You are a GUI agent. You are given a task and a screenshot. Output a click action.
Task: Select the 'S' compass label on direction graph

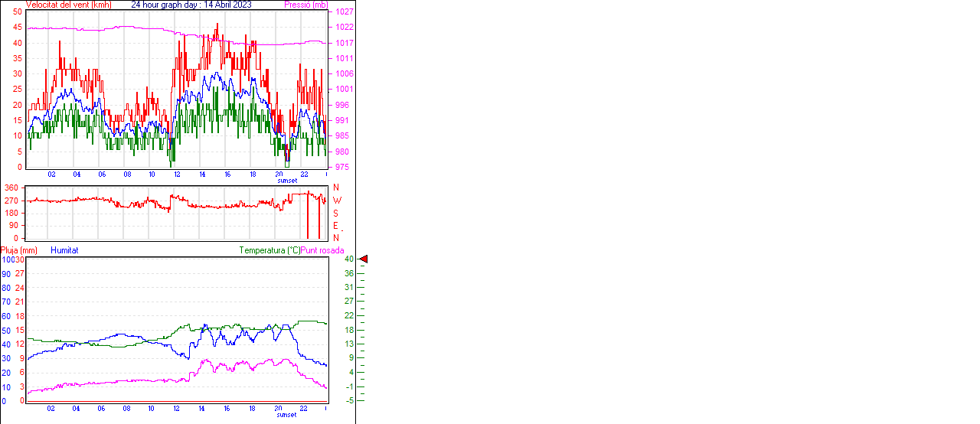coord(335,213)
